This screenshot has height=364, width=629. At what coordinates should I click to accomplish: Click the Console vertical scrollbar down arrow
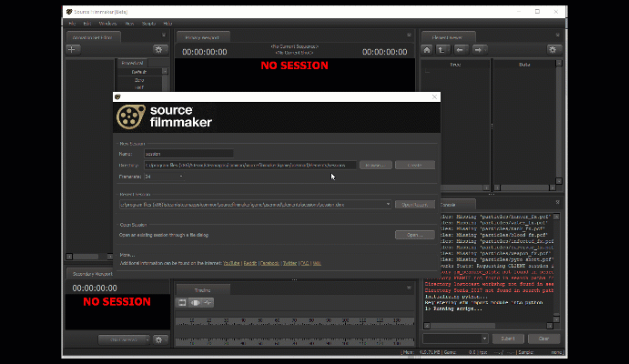[556, 319]
